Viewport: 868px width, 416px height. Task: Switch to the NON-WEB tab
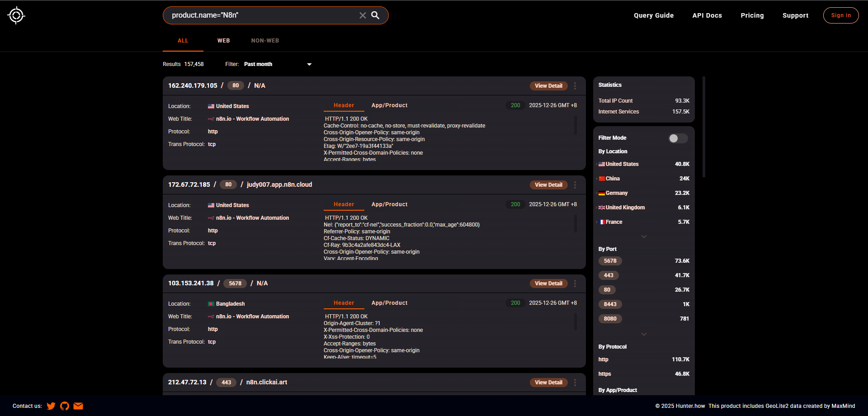click(265, 41)
